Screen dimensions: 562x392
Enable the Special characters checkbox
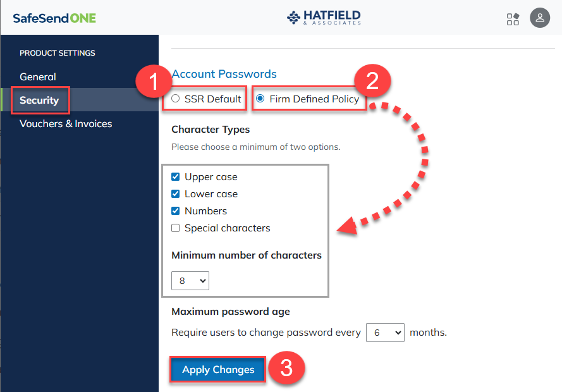tap(175, 228)
